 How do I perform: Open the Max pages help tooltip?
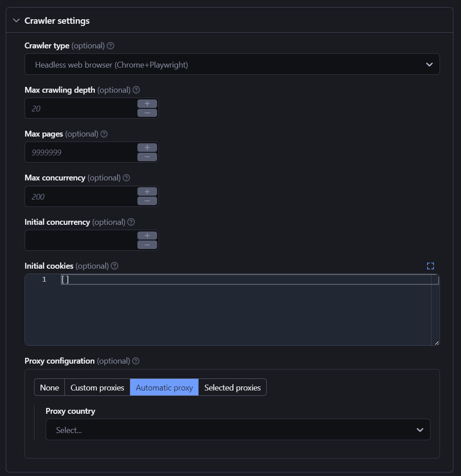(x=104, y=133)
